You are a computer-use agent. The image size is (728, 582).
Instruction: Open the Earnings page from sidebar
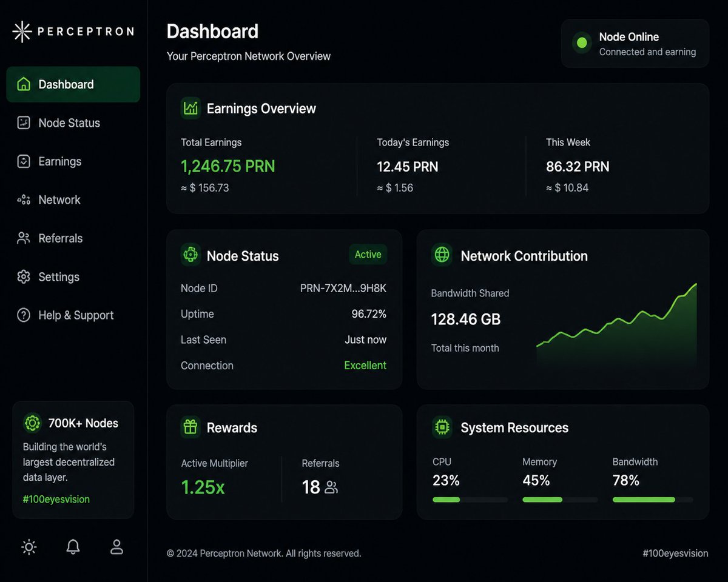(73, 161)
